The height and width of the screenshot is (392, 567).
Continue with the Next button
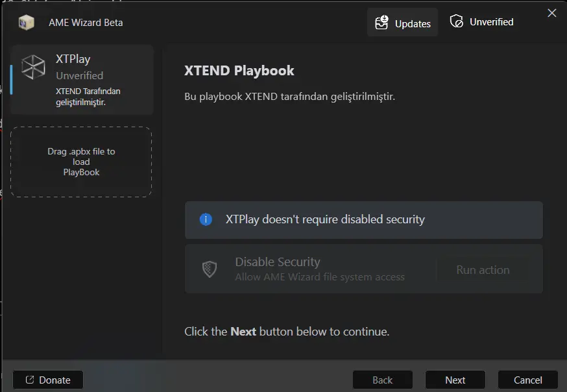coord(455,380)
